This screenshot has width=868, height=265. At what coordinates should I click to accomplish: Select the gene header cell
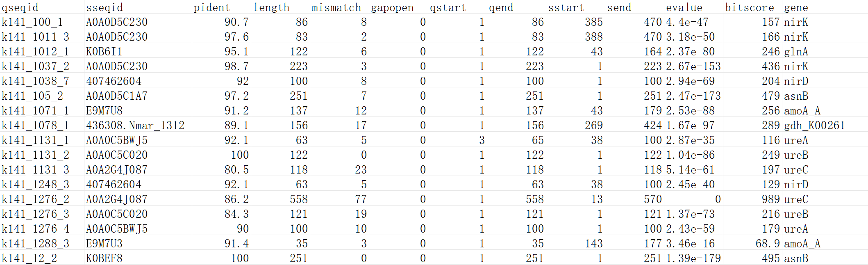coord(825,7)
